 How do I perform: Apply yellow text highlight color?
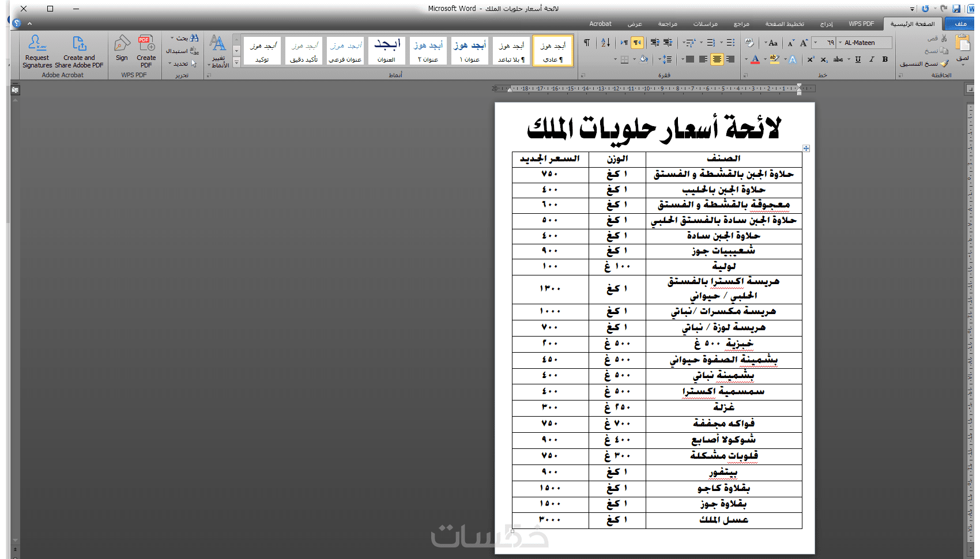[774, 59]
